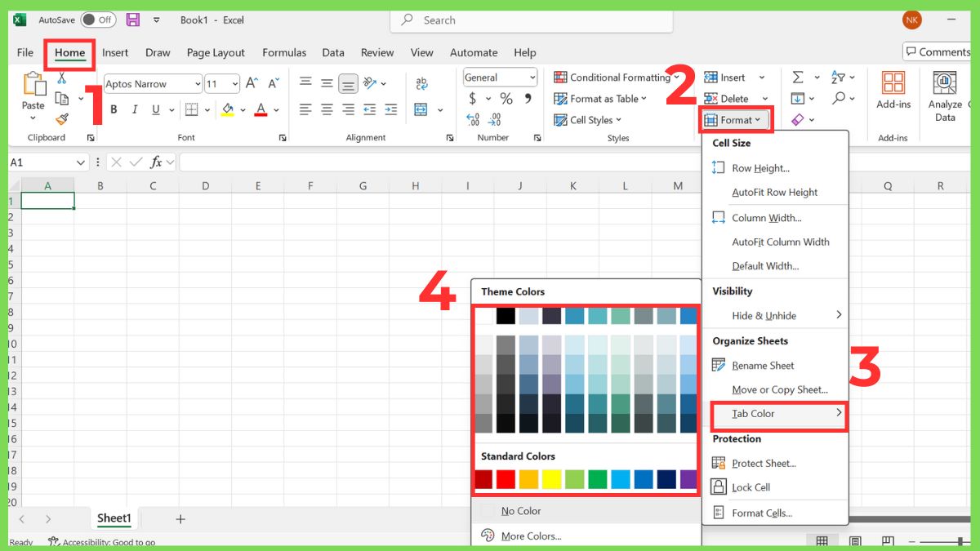
Task: Toggle bold formatting in the Font group
Action: 114,109
